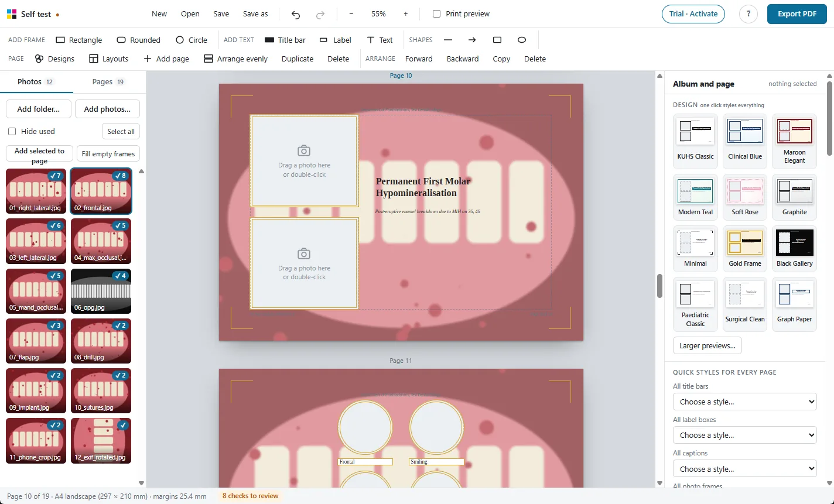This screenshot has height=504, width=834.
Task: Open the Save as menu item
Action: [255, 14]
